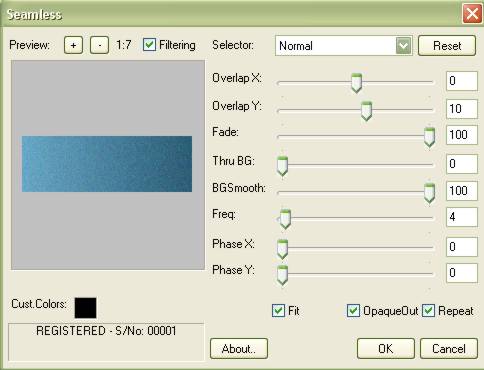Zoom in the preview with plus button
Image resolution: width=484 pixels, height=370 pixels.
click(73, 45)
